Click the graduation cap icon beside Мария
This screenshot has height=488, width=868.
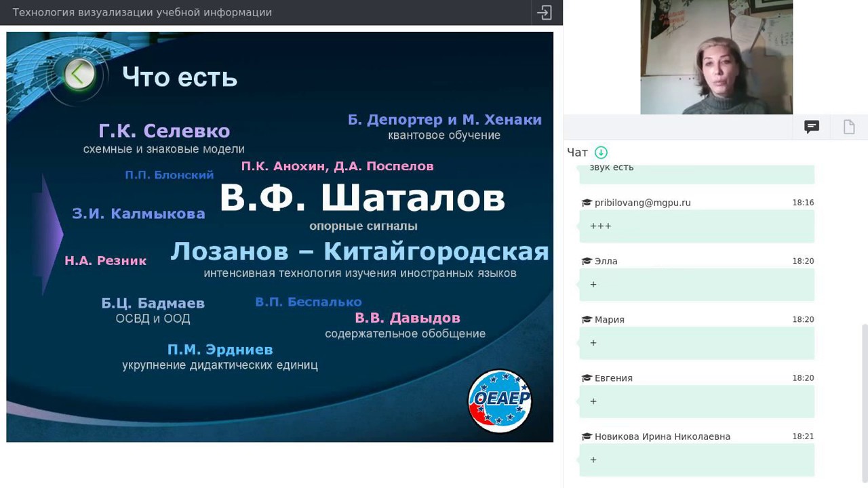587,319
